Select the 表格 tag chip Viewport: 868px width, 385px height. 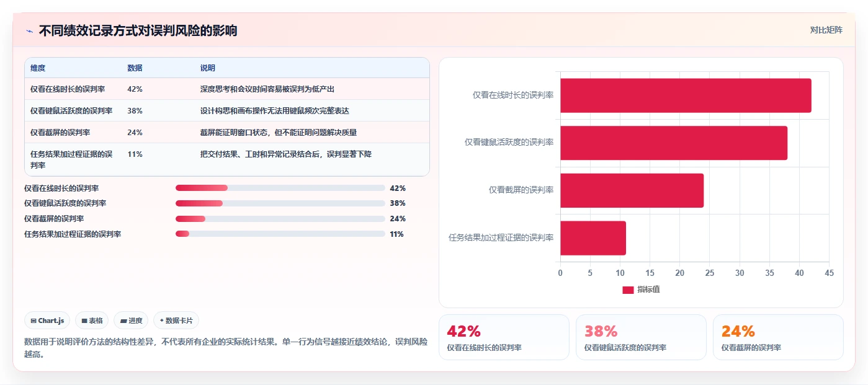(x=92, y=321)
